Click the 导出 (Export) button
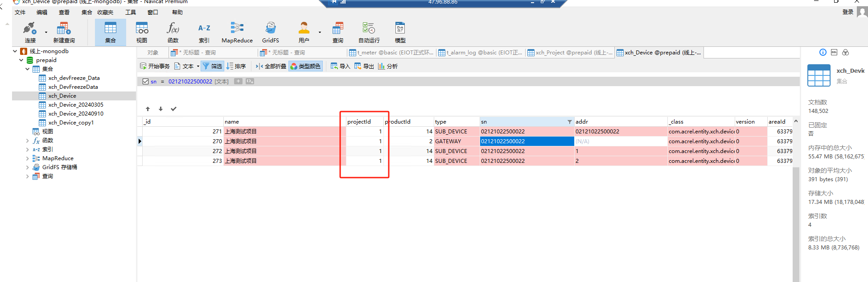Screen dimensions: 868x282 (364, 66)
